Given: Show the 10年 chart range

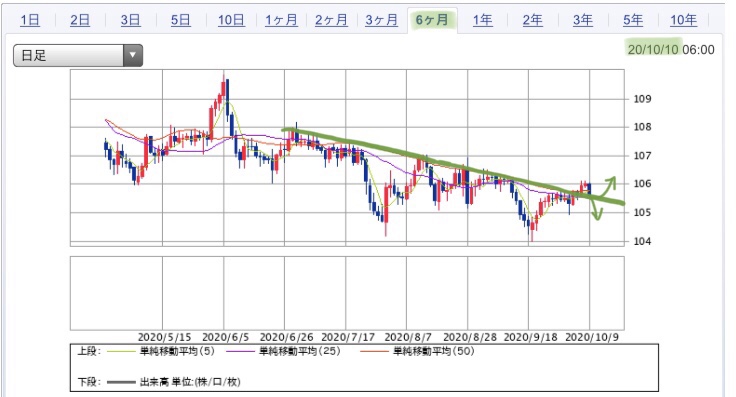Looking at the screenshot, I should [683, 20].
